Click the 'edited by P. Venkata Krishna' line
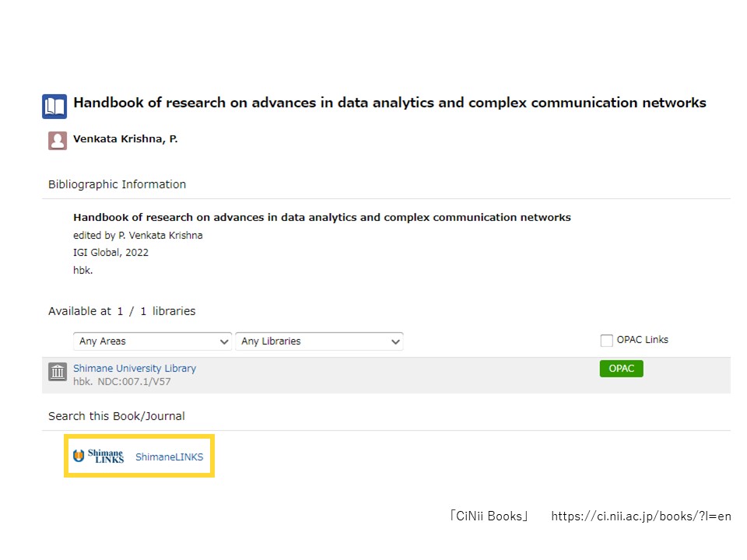The width and height of the screenshot is (747, 560). click(x=138, y=235)
